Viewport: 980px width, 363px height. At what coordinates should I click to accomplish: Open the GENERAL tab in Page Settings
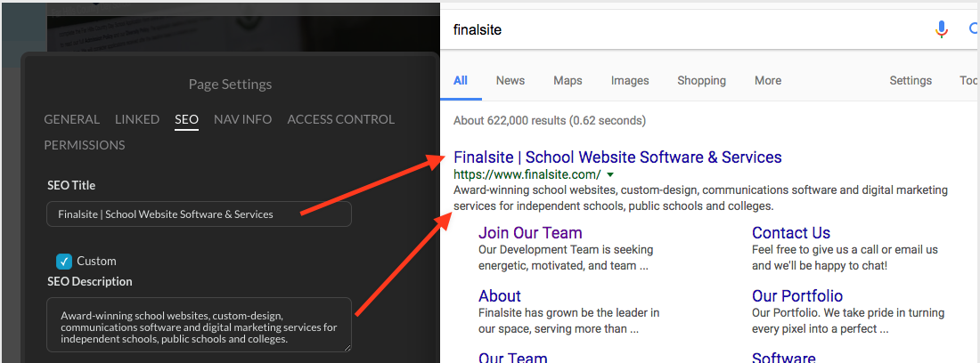click(x=71, y=119)
